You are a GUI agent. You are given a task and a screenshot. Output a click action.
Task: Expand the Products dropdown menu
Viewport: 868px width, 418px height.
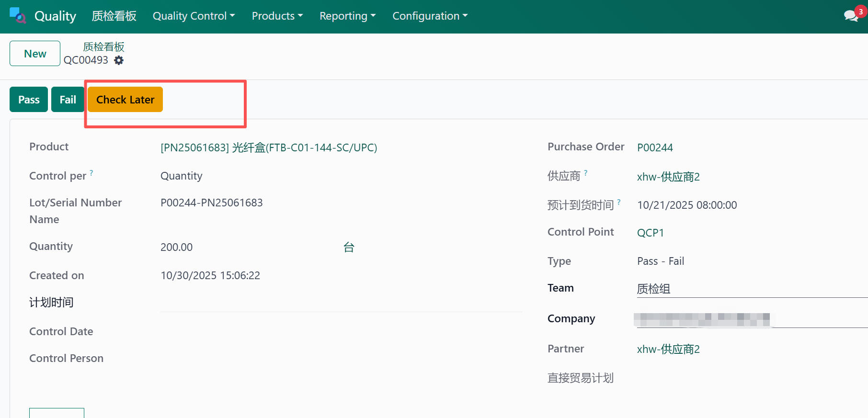click(x=277, y=16)
